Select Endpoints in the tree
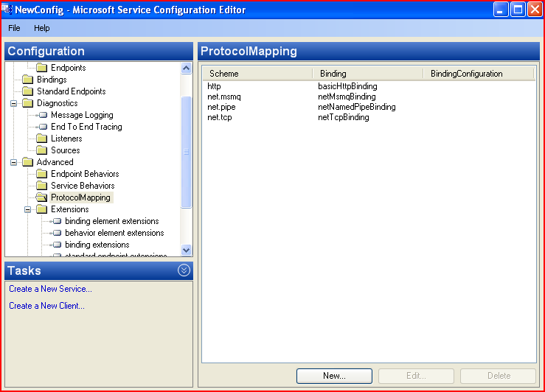The width and height of the screenshot is (545, 392). [69, 68]
